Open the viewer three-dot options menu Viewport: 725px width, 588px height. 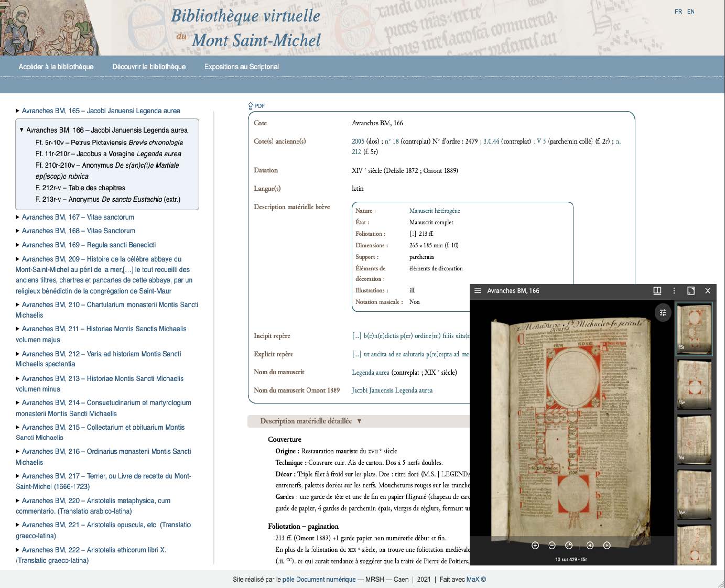[x=674, y=291]
